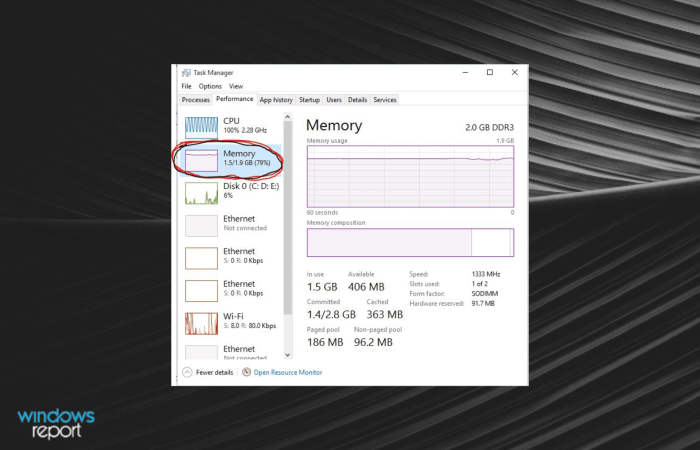This screenshot has width=700, height=450.
Task: Click the sidebar scroll down arrow
Action: pyautogui.click(x=288, y=355)
